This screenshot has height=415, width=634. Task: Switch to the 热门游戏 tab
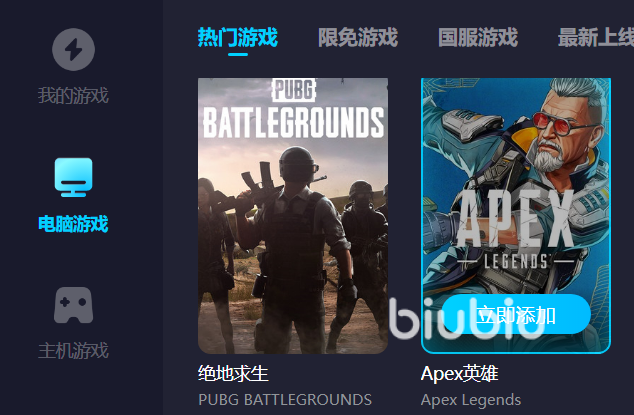tap(238, 37)
